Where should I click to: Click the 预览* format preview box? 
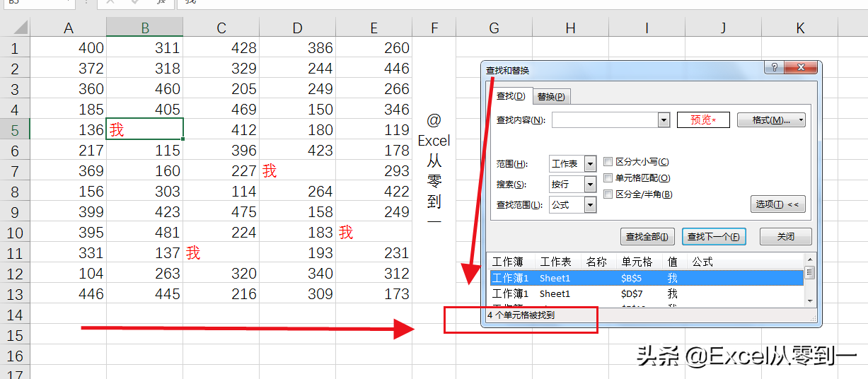click(x=703, y=120)
